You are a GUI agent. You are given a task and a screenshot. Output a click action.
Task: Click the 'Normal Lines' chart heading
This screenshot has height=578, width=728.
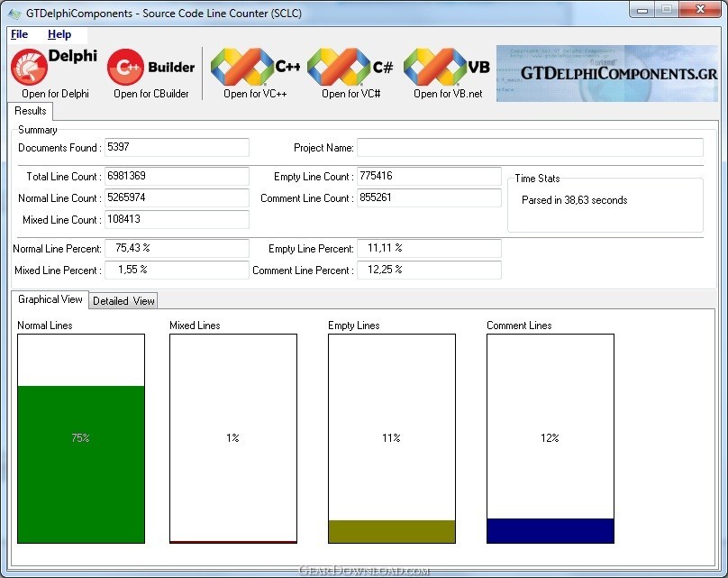(x=45, y=326)
